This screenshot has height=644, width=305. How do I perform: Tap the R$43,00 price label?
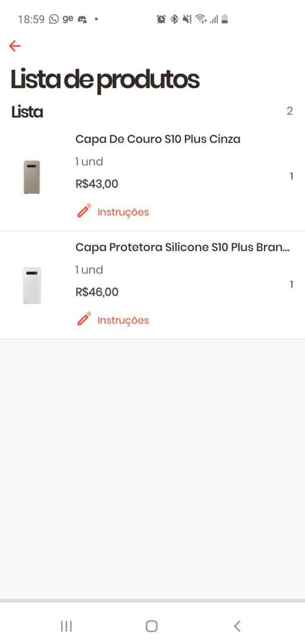point(96,184)
